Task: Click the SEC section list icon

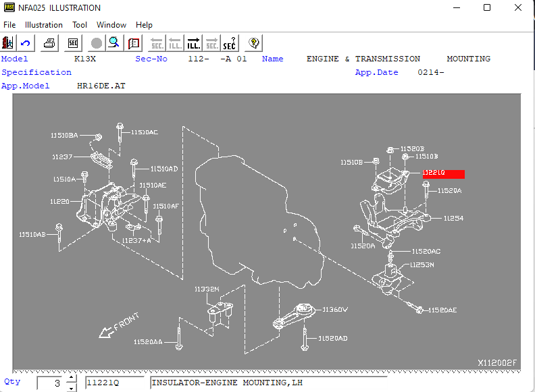Action: 73,43
